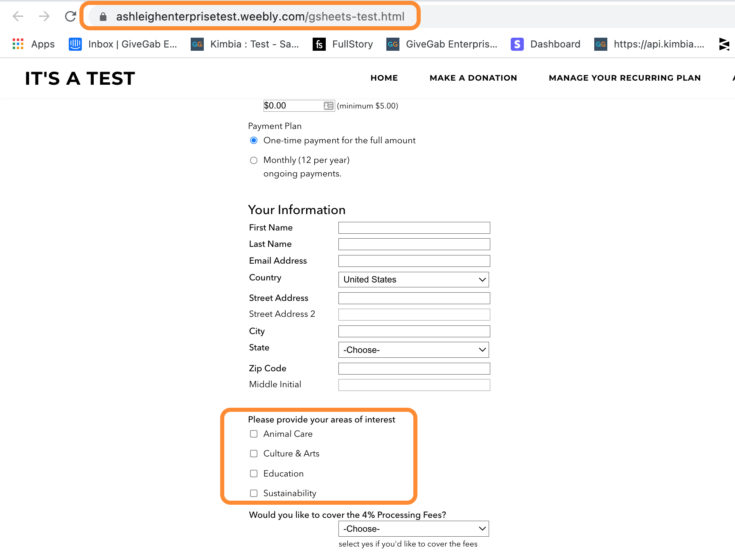Select One-time payment radio button
The height and width of the screenshot is (560, 735).
[254, 140]
